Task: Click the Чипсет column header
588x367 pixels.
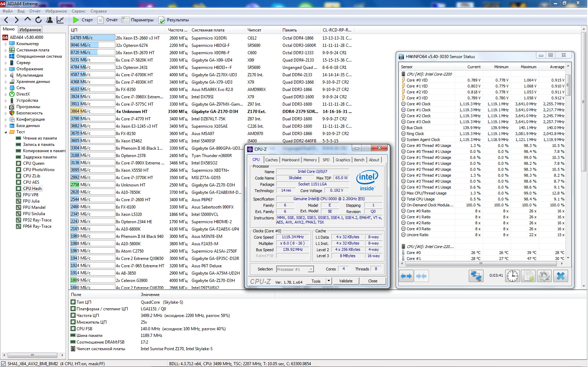Action: click(263, 30)
